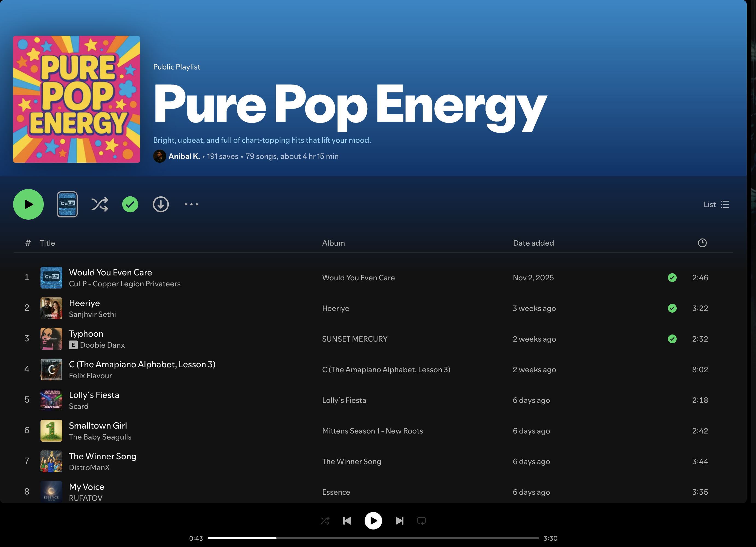Seek on the playback progress bar

[x=373, y=538]
